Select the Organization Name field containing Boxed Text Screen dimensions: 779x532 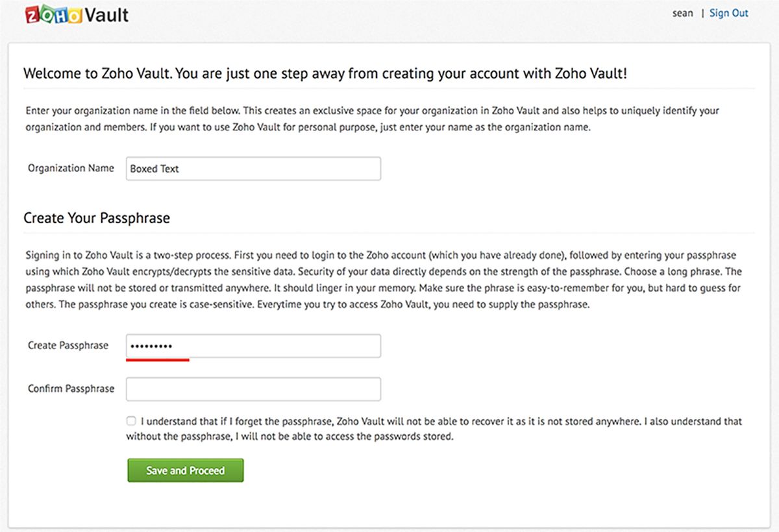(x=253, y=168)
